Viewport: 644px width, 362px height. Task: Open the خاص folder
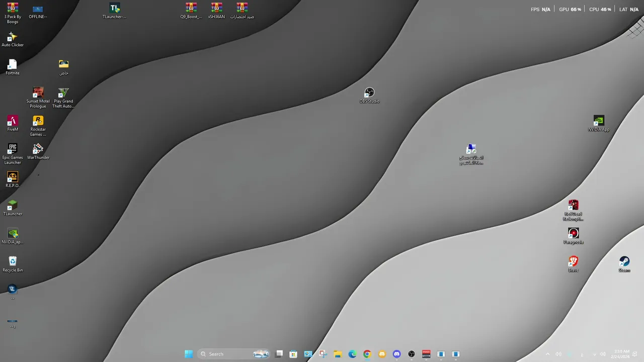pos(63,67)
